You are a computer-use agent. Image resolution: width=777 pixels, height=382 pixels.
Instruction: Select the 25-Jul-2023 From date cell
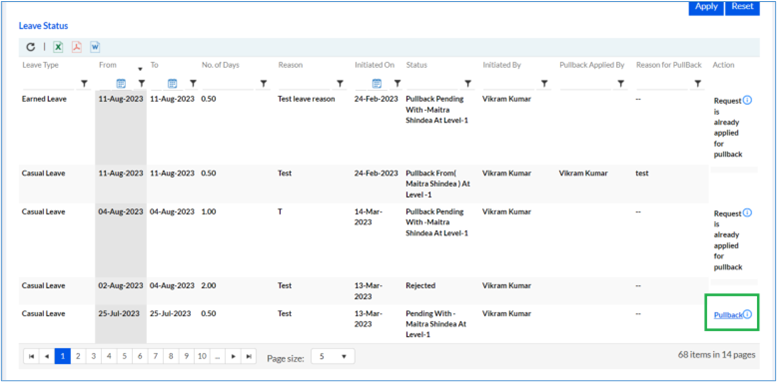[119, 314]
